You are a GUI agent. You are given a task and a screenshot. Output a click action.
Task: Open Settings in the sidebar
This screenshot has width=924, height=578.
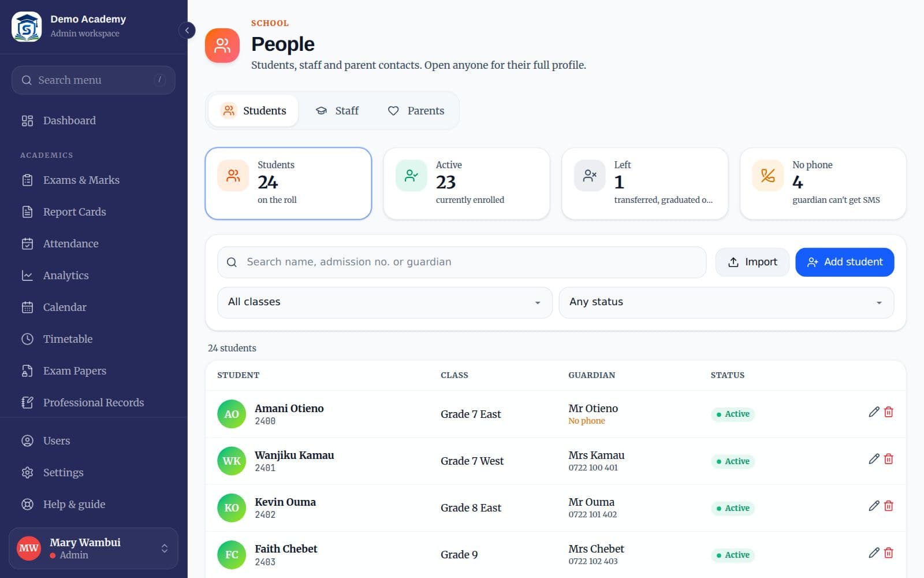pos(94,472)
